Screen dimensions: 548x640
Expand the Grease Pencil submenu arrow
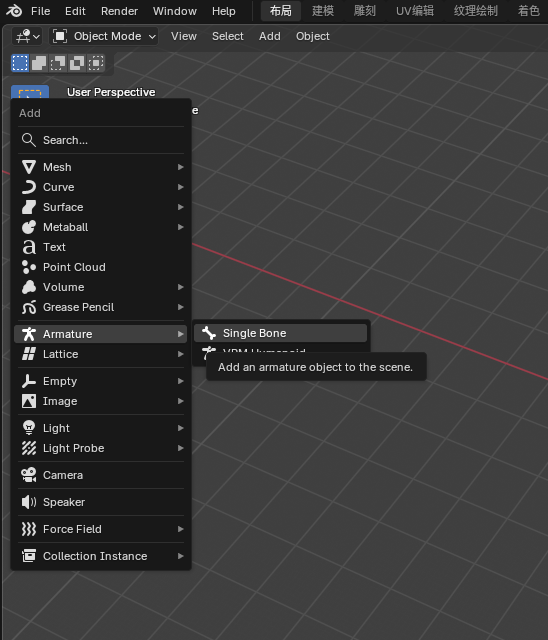pos(180,307)
